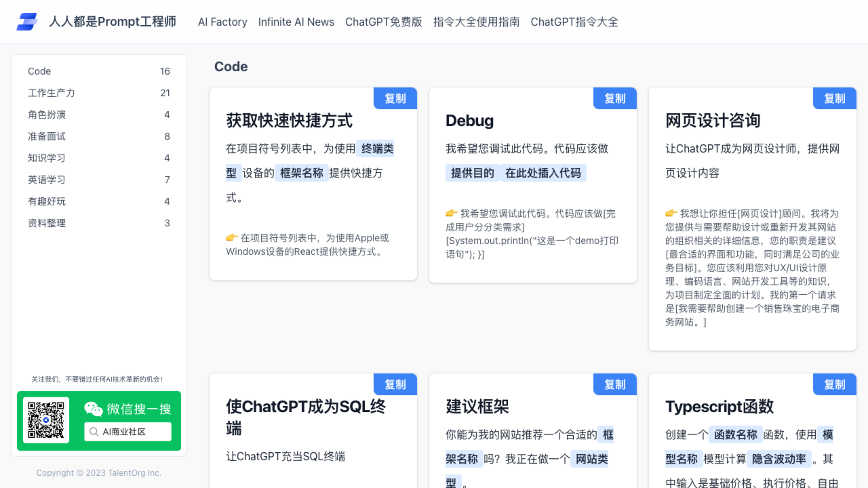This screenshot has height=488, width=868.
Task: Open Infinite AI News nav link
Action: point(296,22)
